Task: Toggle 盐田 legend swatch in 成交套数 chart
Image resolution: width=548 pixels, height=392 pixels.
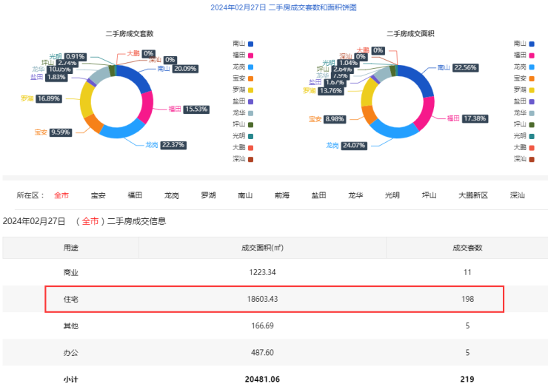Action: pos(250,101)
